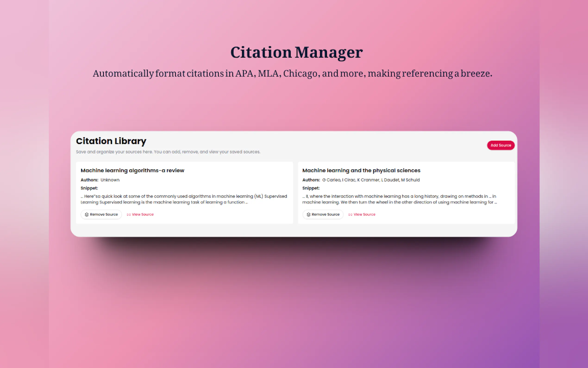Select the 'Unknown' authors text
Image resolution: width=588 pixels, height=368 pixels.
tap(110, 180)
